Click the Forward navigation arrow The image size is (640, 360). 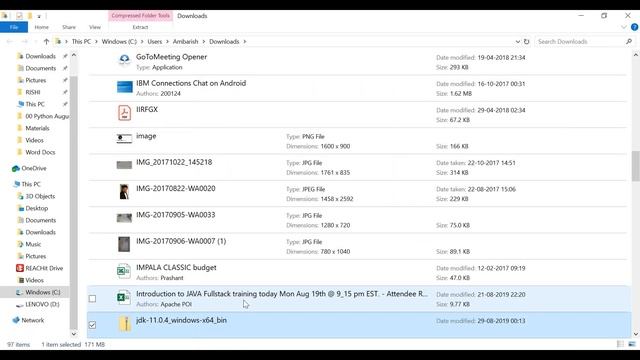coord(24,42)
